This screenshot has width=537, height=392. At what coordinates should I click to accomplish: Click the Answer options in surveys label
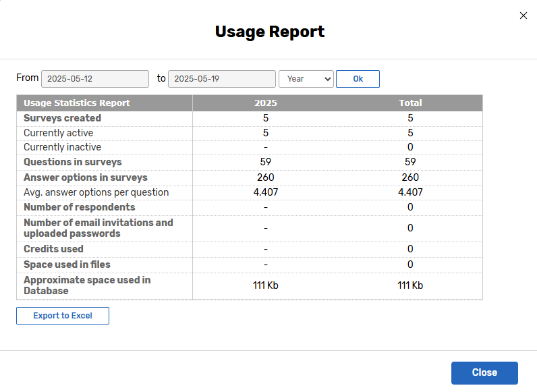point(85,177)
